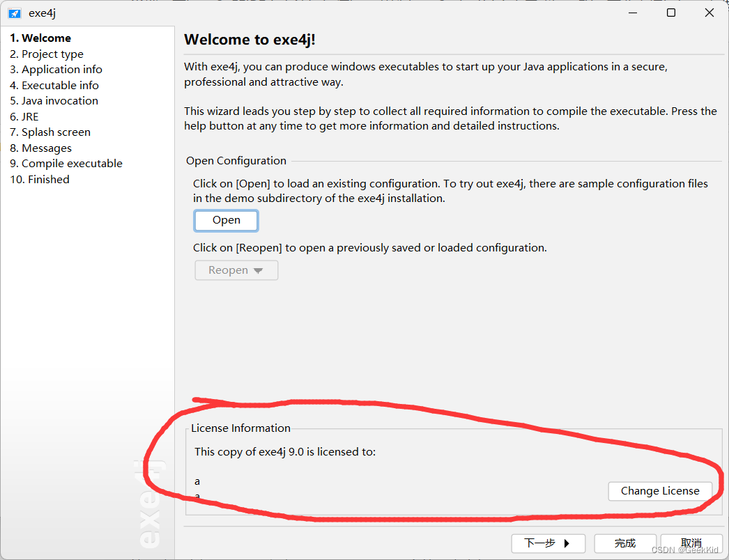
Task: Close the exe4j window
Action: (x=709, y=13)
